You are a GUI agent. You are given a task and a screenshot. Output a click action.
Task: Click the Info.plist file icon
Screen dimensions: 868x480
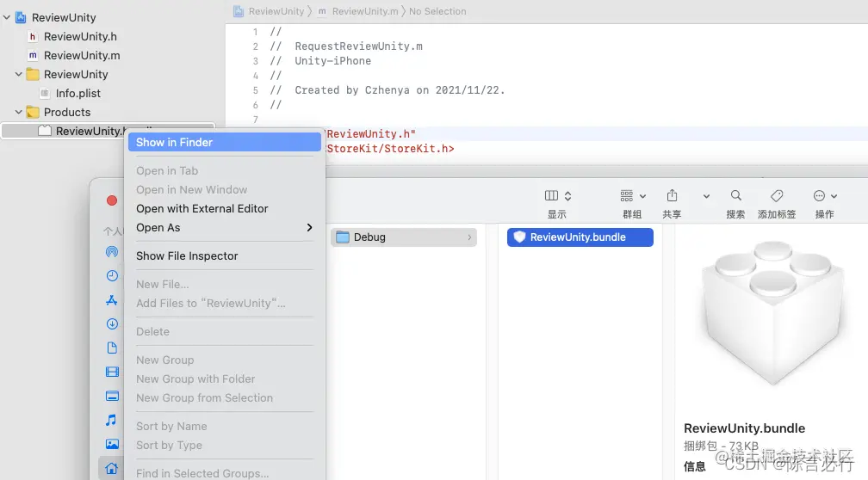tap(45, 93)
